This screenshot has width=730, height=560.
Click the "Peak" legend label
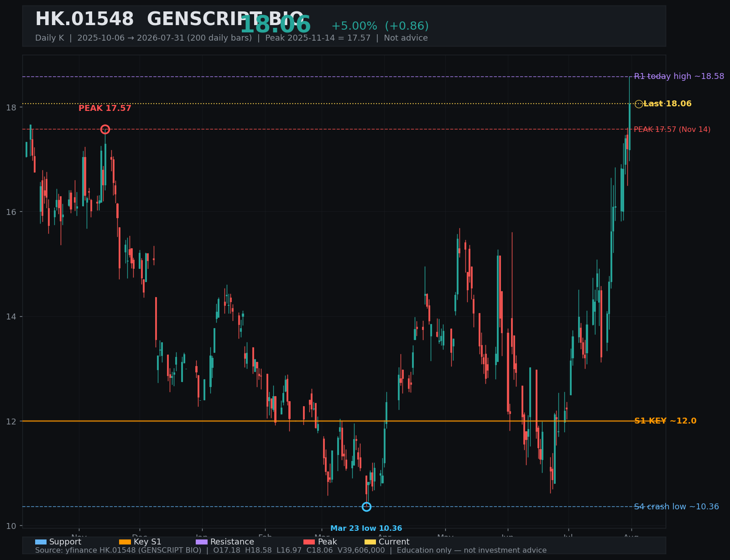tap(328, 542)
